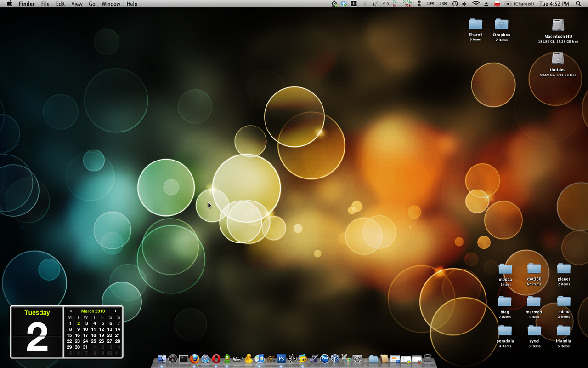Open the volume control in menu bar
The width and height of the screenshot is (588, 368).
click(464, 4)
